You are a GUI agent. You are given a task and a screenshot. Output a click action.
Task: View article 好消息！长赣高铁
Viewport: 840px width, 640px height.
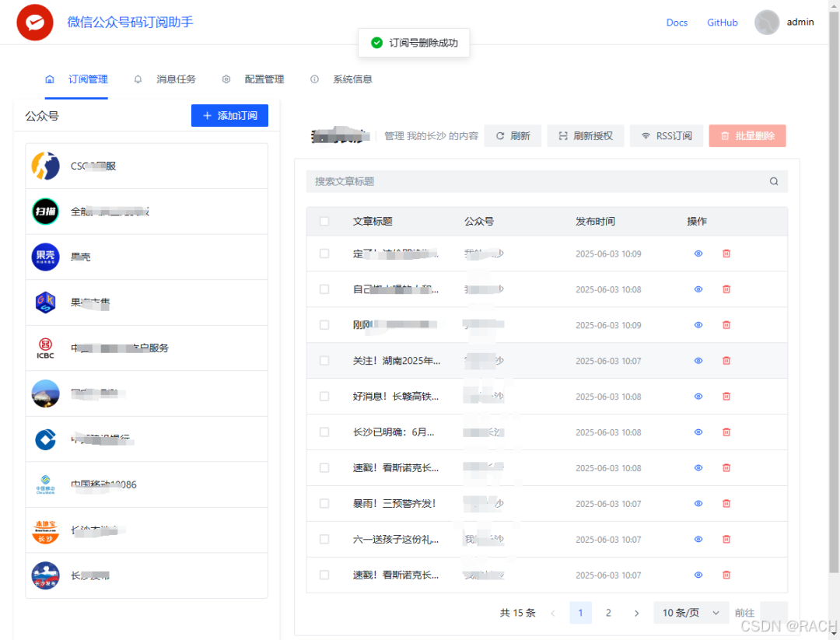(x=698, y=397)
